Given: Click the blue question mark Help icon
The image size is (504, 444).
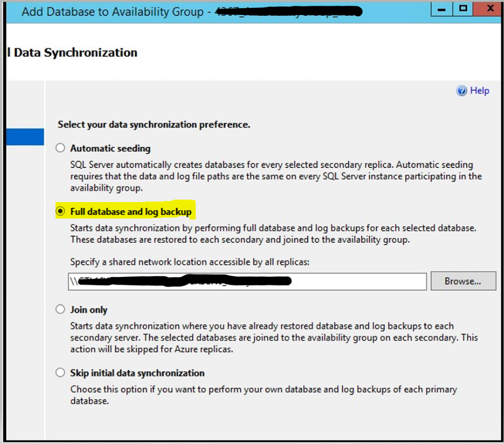Looking at the screenshot, I should pos(462,91).
